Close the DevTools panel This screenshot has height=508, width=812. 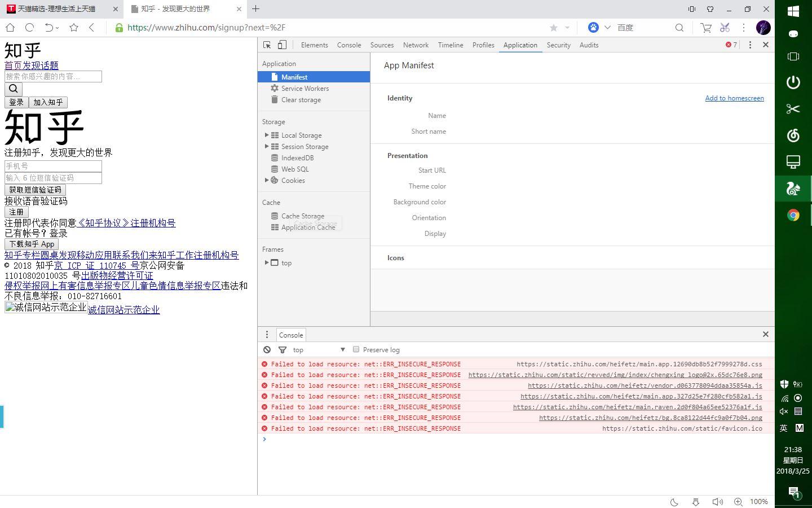(x=766, y=45)
